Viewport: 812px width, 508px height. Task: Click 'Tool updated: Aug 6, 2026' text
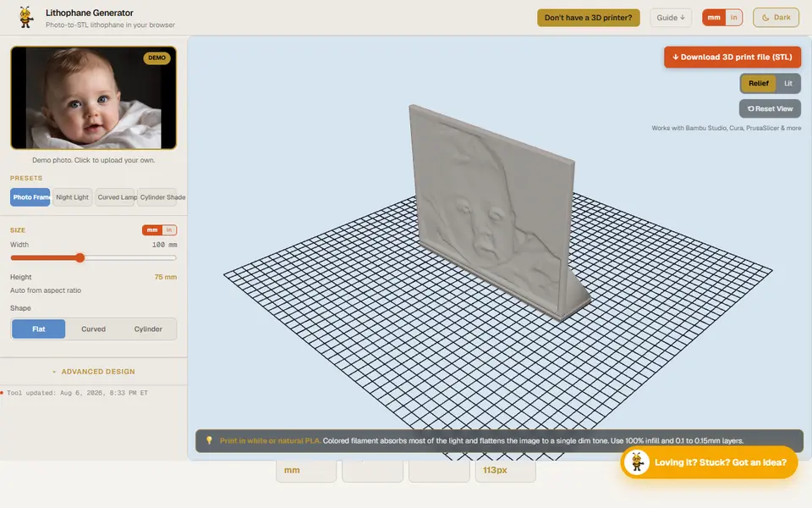pyautogui.click(x=77, y=393)
